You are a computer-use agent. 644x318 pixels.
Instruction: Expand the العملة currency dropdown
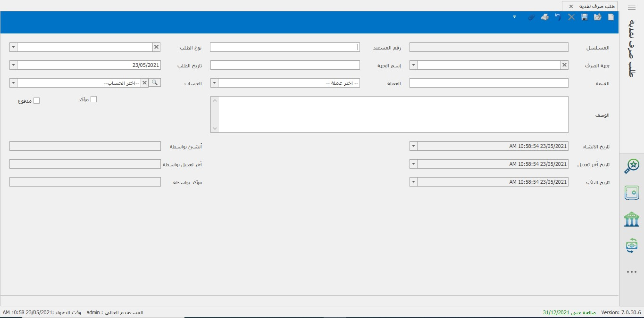[214, 83]
